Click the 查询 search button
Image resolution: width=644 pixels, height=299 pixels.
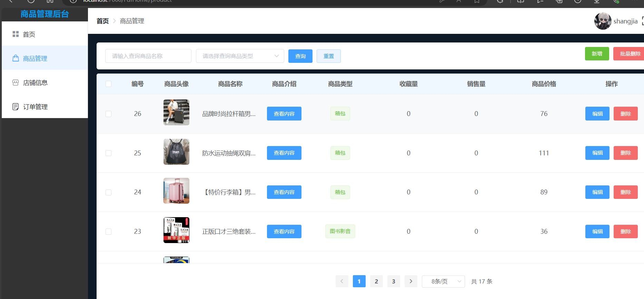click(x=300, y=56)
